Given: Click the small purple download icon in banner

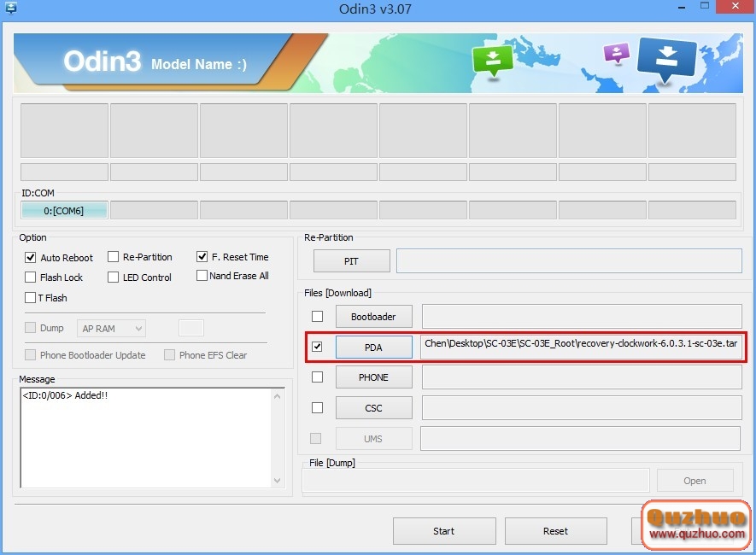Looking at the screenshot, I should coord(617,54).
